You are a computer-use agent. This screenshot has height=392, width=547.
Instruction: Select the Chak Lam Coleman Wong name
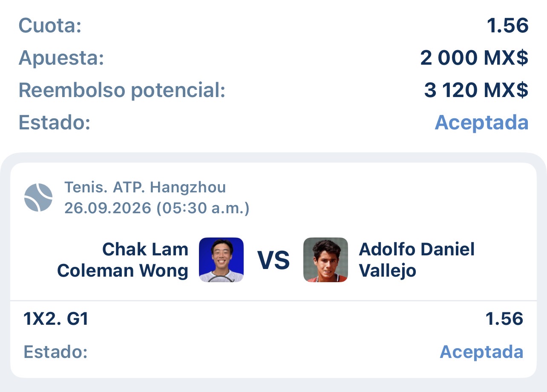[123, 260]
